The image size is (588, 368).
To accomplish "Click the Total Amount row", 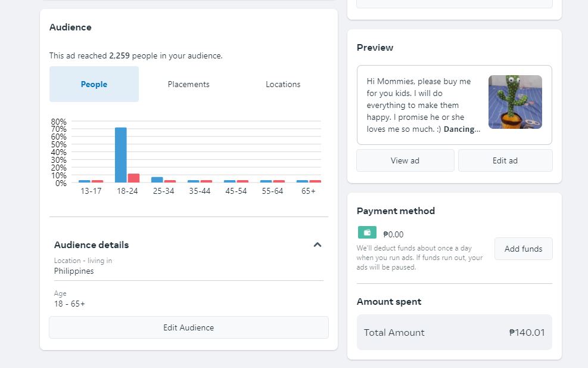I will tap(454, 332).
